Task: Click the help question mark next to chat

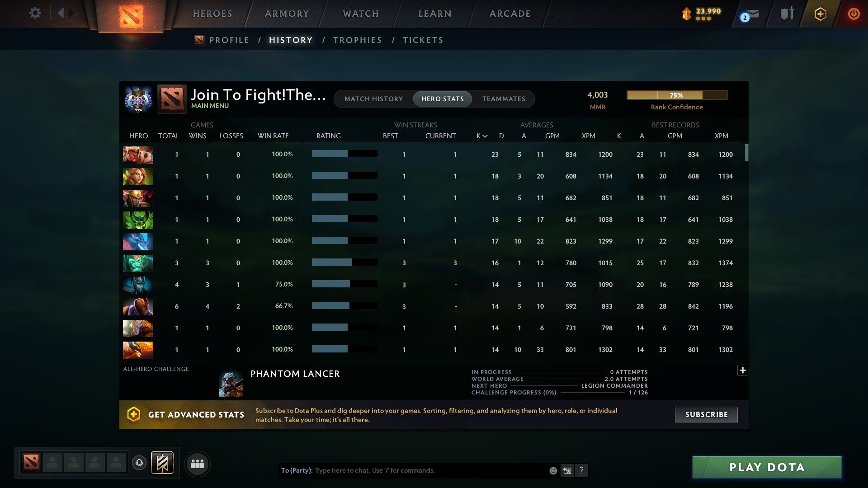Action: pyautogui.click(x=582, y=470)
